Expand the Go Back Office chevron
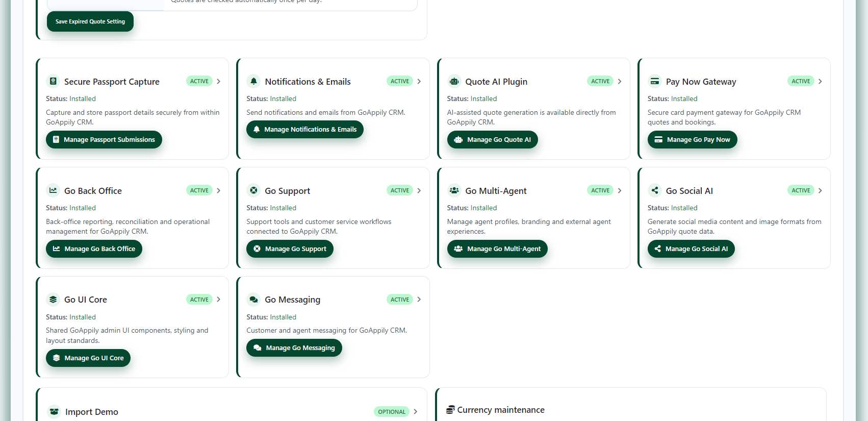The image size is (868, 421). [x=219, y=190]
